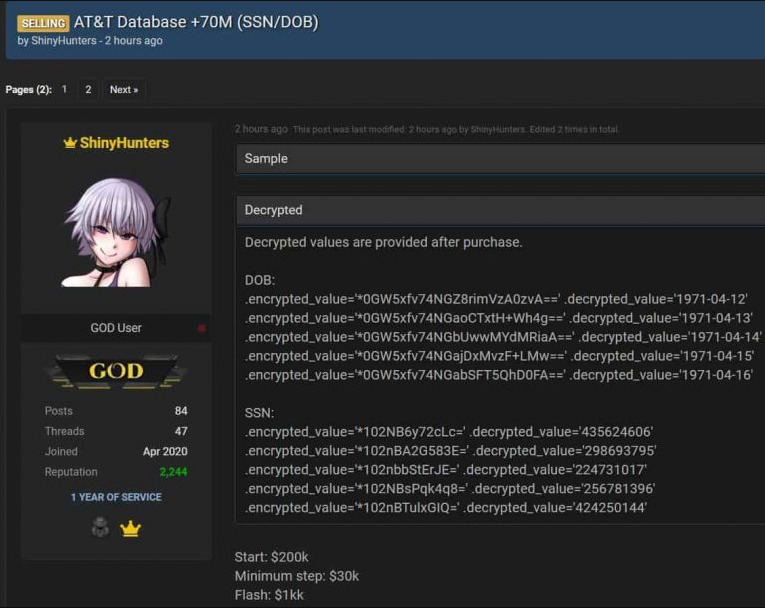The image size is (765, 608).
Task: View the user's 47 threads count
Action: click(x=181, y=431)
